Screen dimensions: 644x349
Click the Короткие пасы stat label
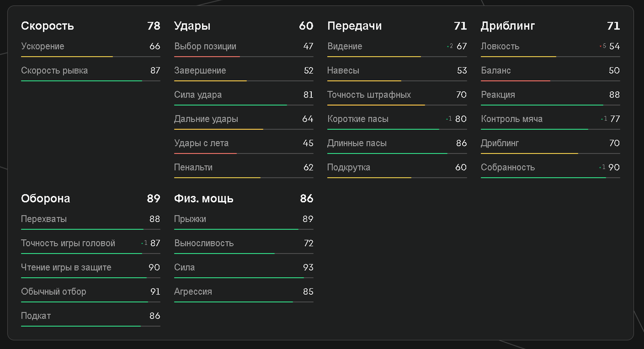point(359,118)
